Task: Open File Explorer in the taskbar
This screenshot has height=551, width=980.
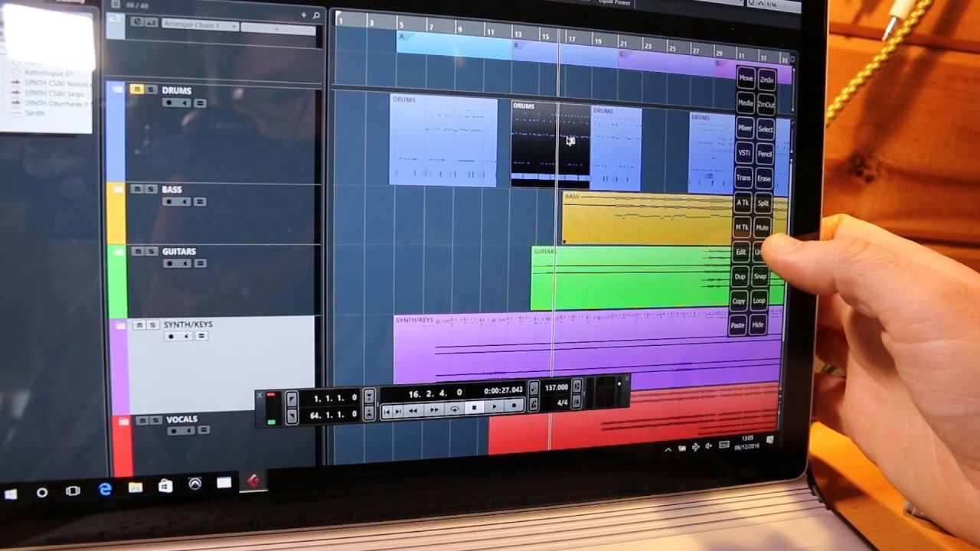Action: [x=135, y=487]
